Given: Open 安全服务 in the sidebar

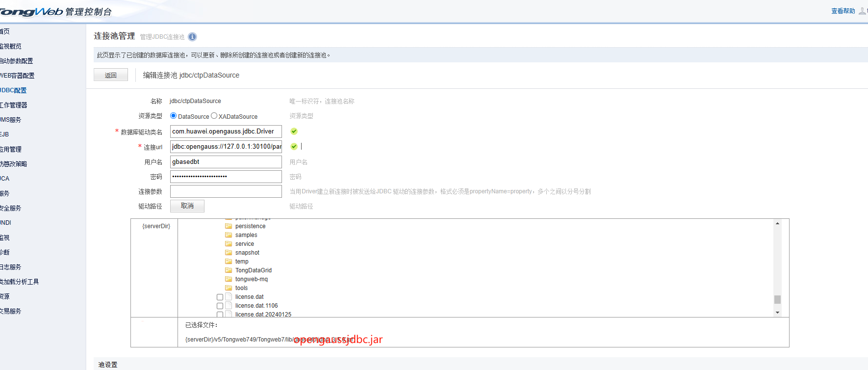Looking at the screenshot, I should tap(10, 208).
